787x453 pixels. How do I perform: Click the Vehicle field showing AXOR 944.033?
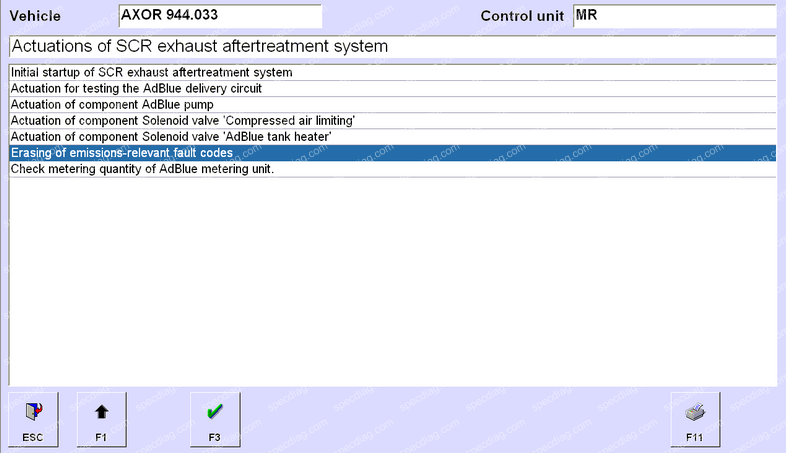tap(220, 16)
